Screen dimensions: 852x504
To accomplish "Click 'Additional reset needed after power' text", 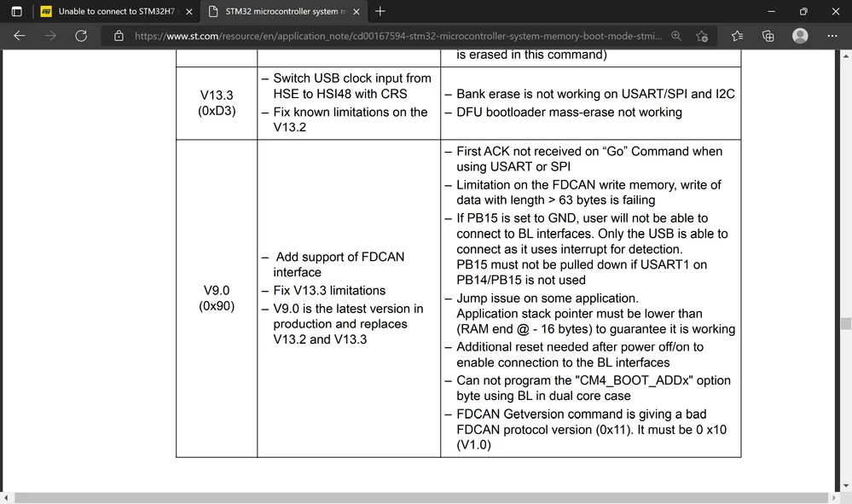I will point(580,355).
